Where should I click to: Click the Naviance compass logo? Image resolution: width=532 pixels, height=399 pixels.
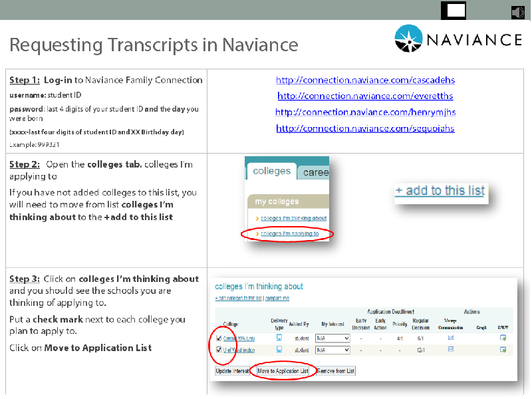[x=408, y=39]
